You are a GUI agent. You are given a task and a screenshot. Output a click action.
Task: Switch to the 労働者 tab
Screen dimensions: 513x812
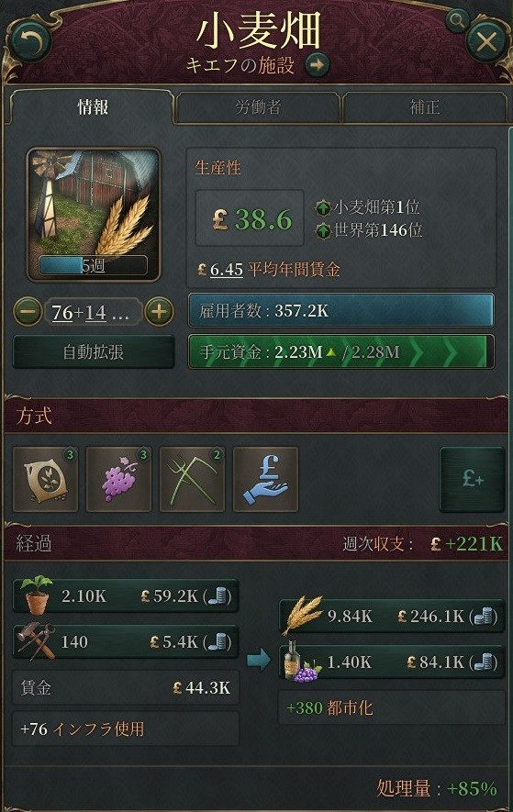(258, 107)
